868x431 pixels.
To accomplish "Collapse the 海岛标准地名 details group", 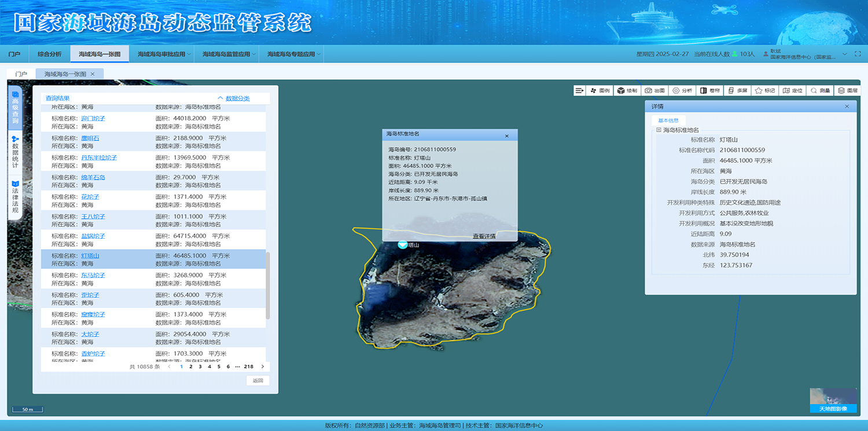I will [659, 130].
